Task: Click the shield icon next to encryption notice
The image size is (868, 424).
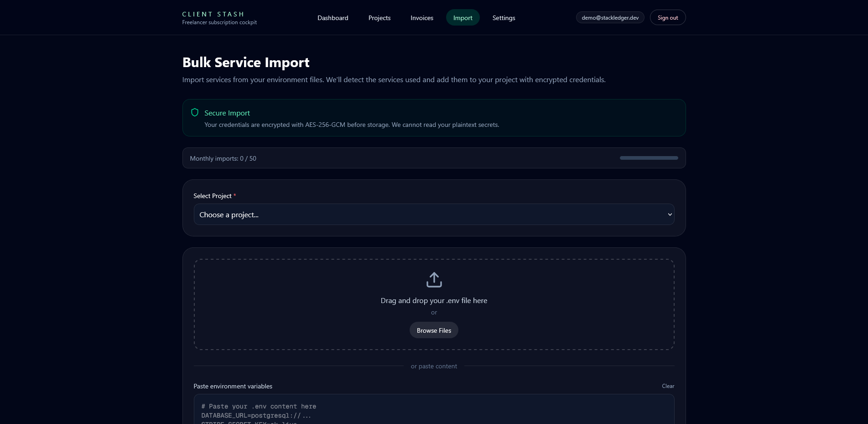Action: [195, 112]
